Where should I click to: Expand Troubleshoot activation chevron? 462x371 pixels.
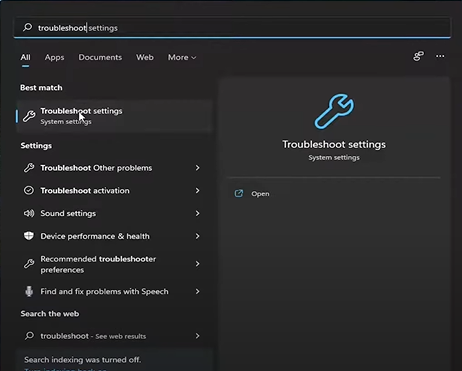pyautogui.click(x=197, y=191)
